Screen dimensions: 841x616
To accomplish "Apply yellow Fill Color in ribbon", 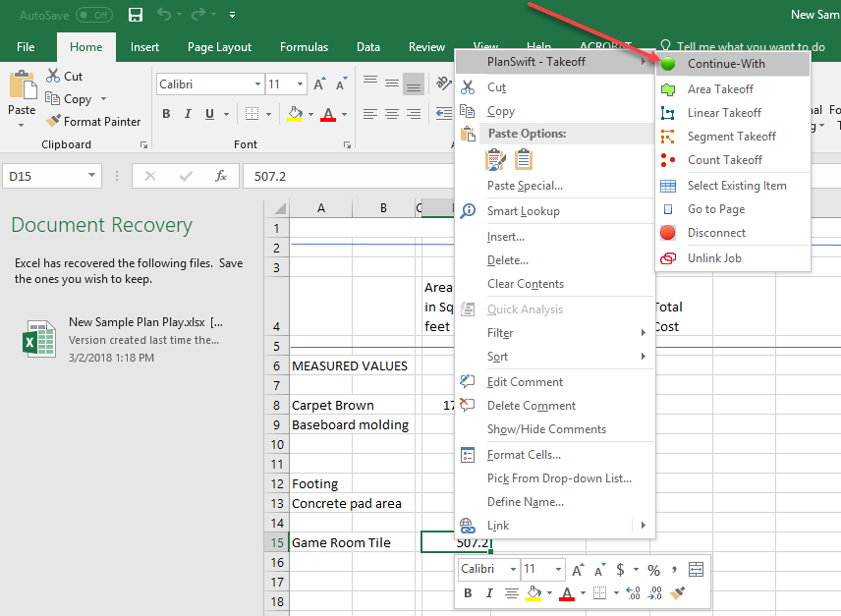I will (x=295, y=114).
